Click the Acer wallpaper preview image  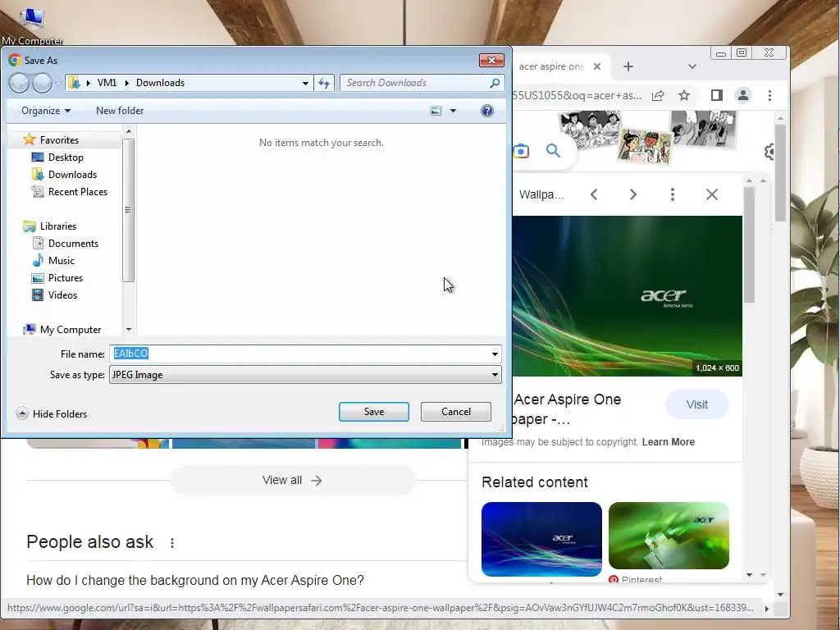(x=628, y=295)
